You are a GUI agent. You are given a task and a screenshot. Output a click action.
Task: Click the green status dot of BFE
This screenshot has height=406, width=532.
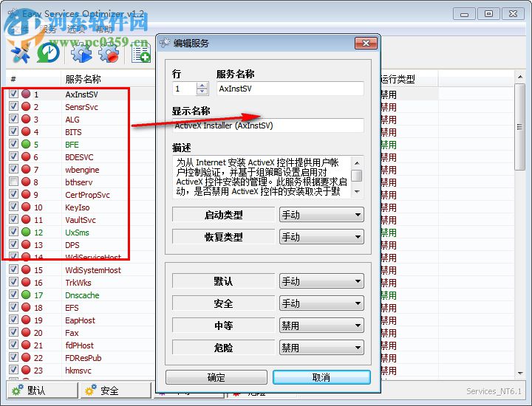pyautogui.click(x=26, y=144)
